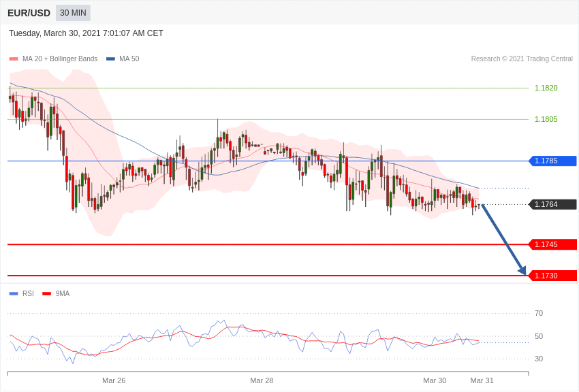Image resolution: width=579 pixels, height=392 pixels.
Task: Click the 1.1805 resistance level label
Action: tap(546, 119)
